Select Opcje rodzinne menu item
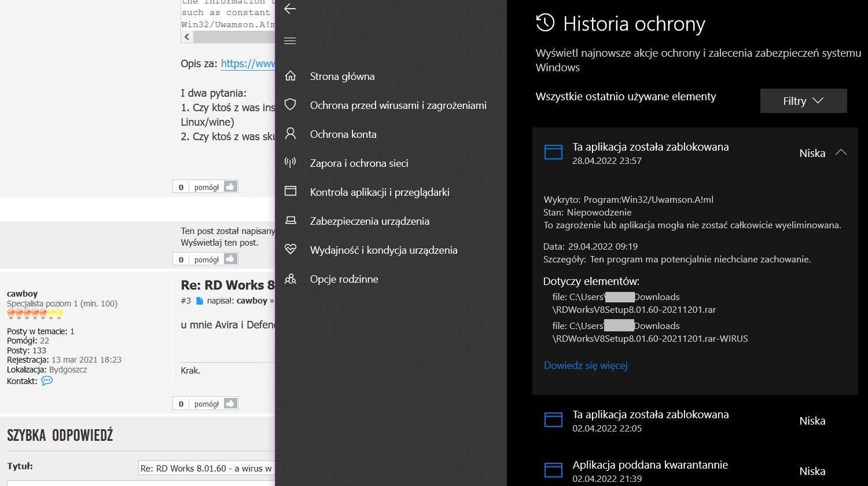Screen dimensions: 868x486 coord(344,279)
